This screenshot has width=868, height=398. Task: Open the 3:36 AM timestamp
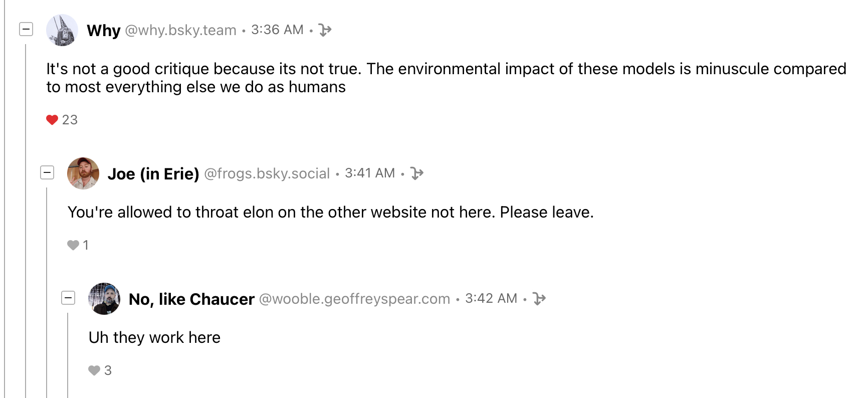pyautogui.click(x=277, y=30)
